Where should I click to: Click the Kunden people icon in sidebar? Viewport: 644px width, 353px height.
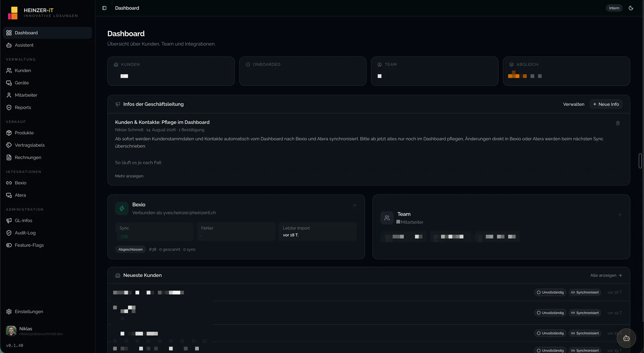(x=9, y=71)
